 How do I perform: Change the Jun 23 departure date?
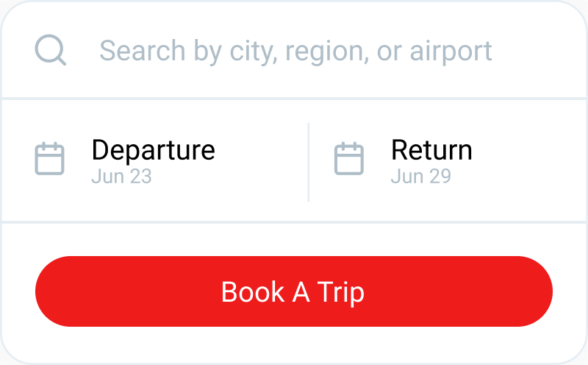(x=121, y=177)
